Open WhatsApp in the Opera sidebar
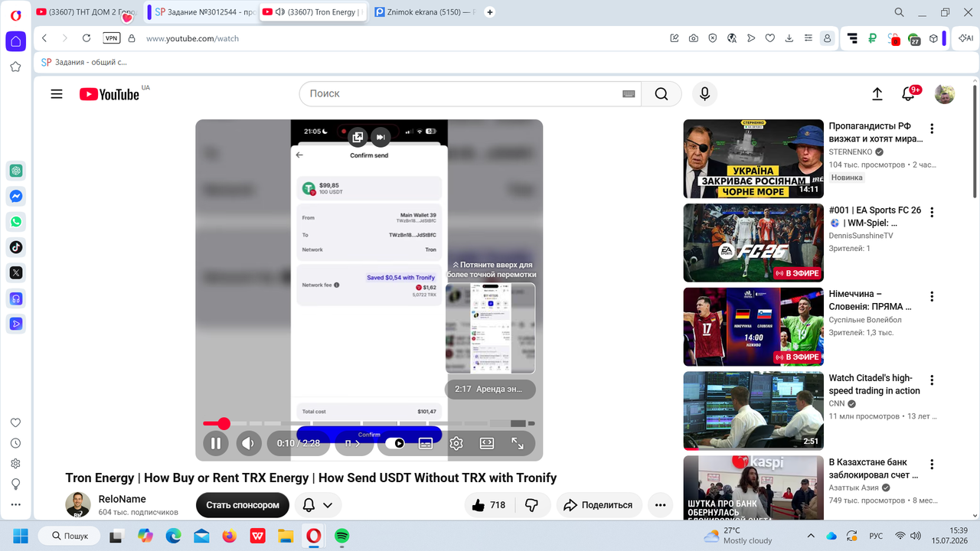Viewport: 980px width, 551px height. [16, 221]
